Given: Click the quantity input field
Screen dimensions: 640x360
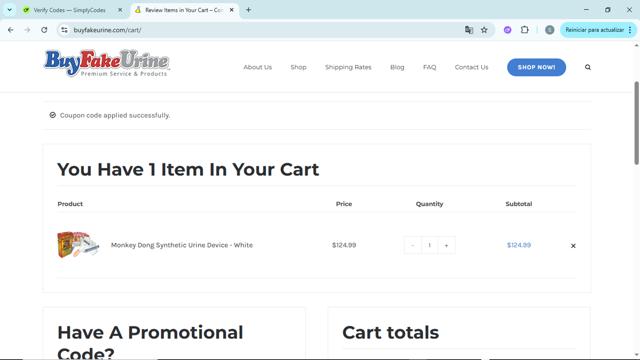Looking at the screenshot, I should [x=429, y=245].
